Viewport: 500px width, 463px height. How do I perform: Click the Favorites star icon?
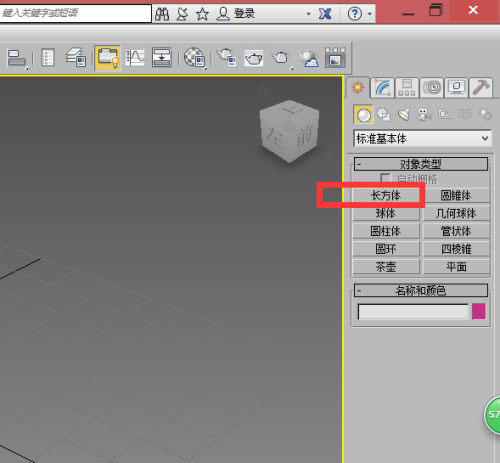tap(202, 14)
